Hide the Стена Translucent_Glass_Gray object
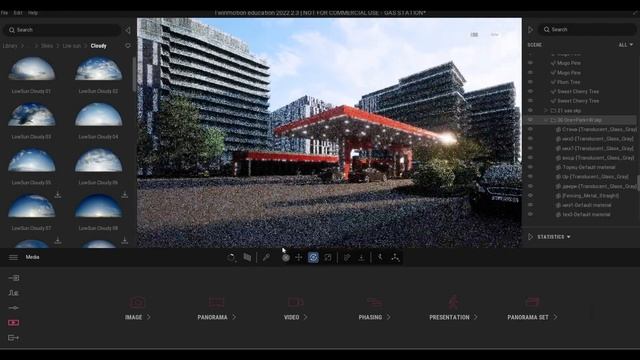The height and width of the screenshot is (360, 640). [530, 129]
